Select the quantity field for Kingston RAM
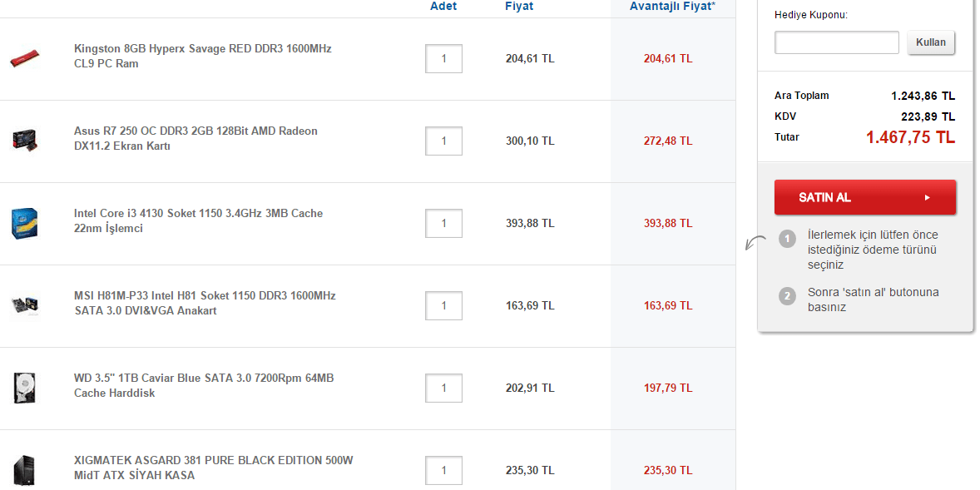The height and width of the screenshot is (490, 980). pos(443,59)
